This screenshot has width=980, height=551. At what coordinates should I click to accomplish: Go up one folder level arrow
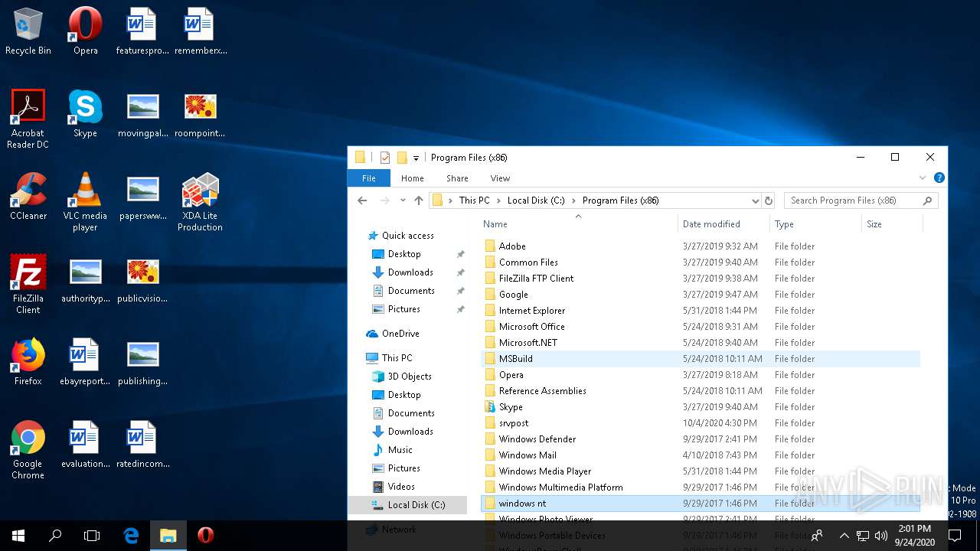coord(419,201)
